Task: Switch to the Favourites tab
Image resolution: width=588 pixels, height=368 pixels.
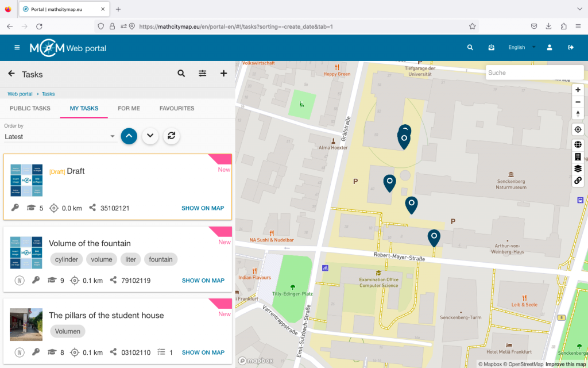Action: coord(177,108)
